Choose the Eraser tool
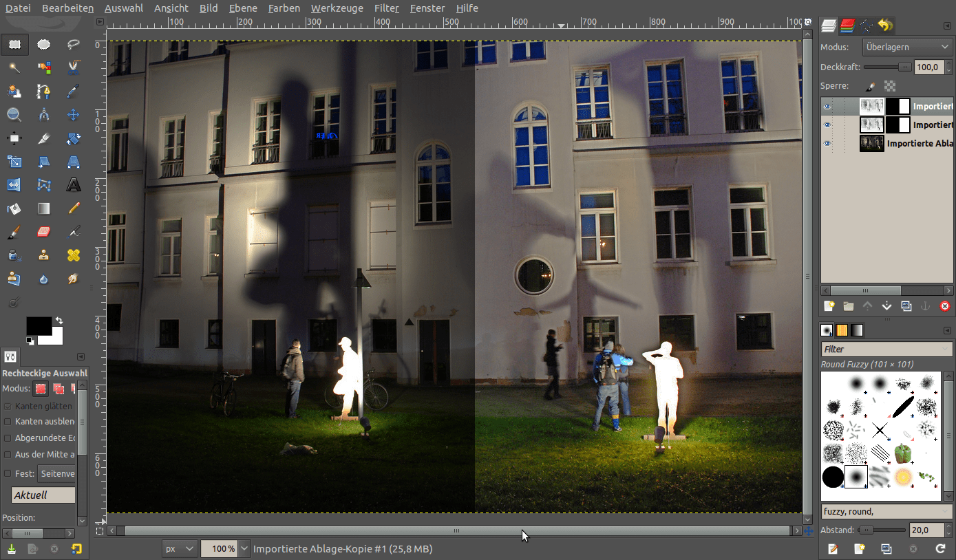The width and height of the screenshot is (956, 560). click(43, 231)
